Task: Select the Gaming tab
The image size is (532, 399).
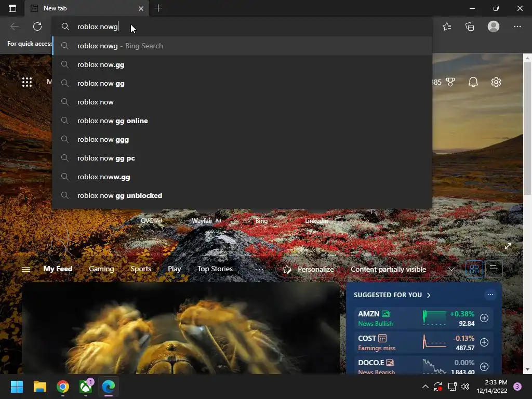Action: [x=101, y=269]
